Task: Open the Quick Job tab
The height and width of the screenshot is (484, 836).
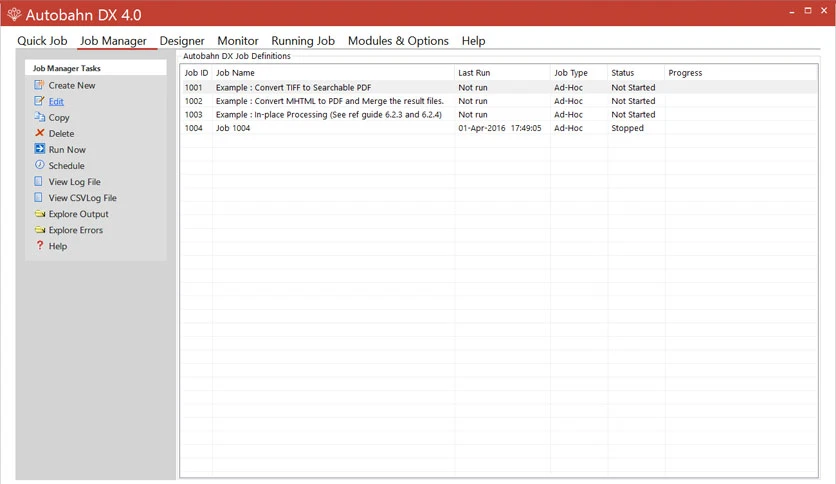Action: coord(42,41)
